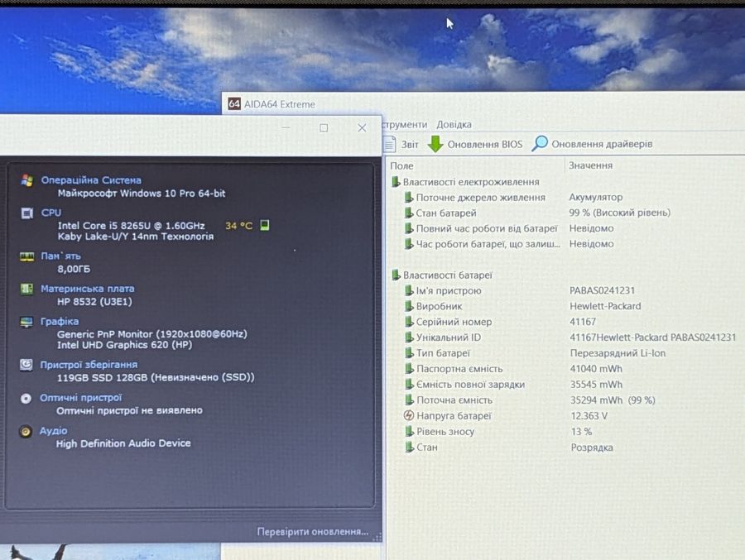Open the Пристрої зберігання section link

[89, 365]
